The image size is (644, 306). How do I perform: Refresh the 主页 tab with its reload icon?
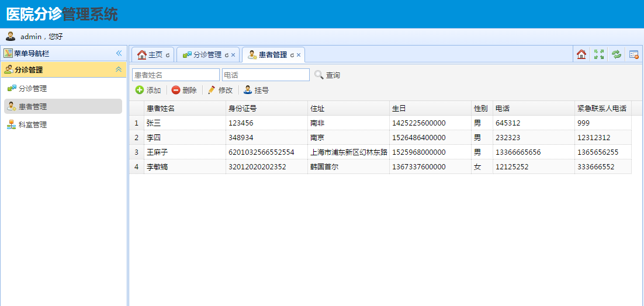coord(168,55)
